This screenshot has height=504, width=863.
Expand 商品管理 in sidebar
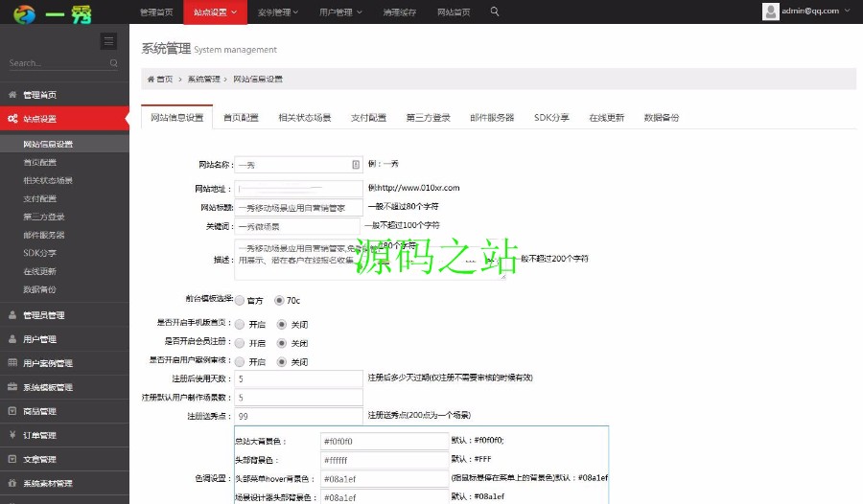click(x=64, y=411)
